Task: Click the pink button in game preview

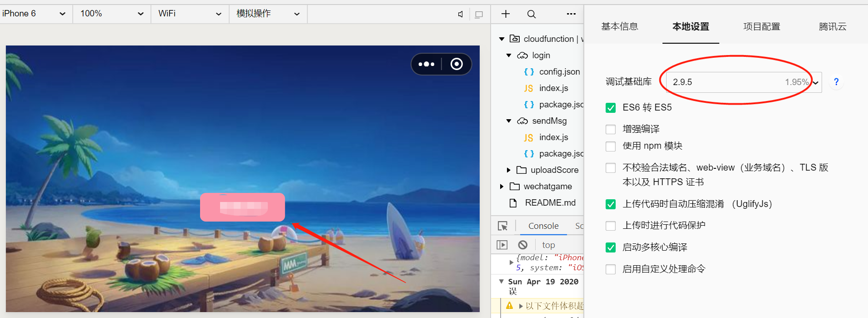Action: [x=243, y=207]
